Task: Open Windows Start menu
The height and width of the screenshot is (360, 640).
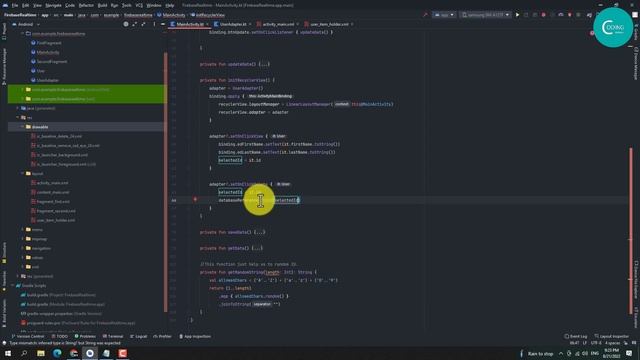Action: point(8,353)
